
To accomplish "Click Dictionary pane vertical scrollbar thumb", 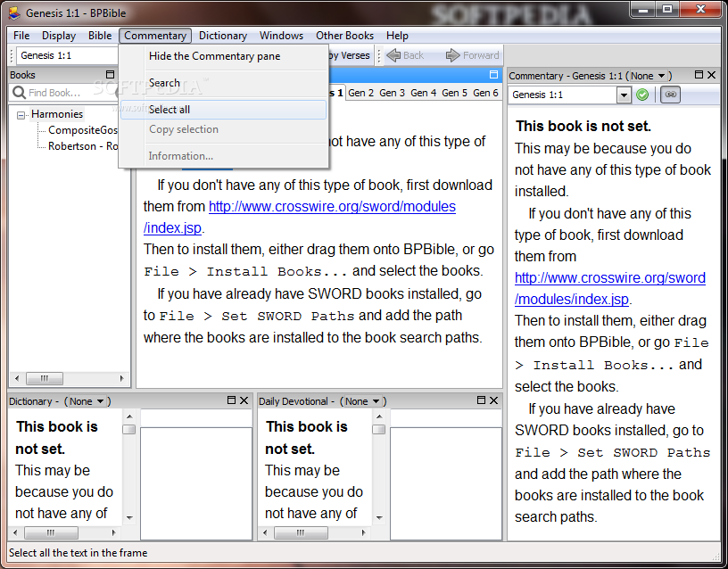I will 129,429.
